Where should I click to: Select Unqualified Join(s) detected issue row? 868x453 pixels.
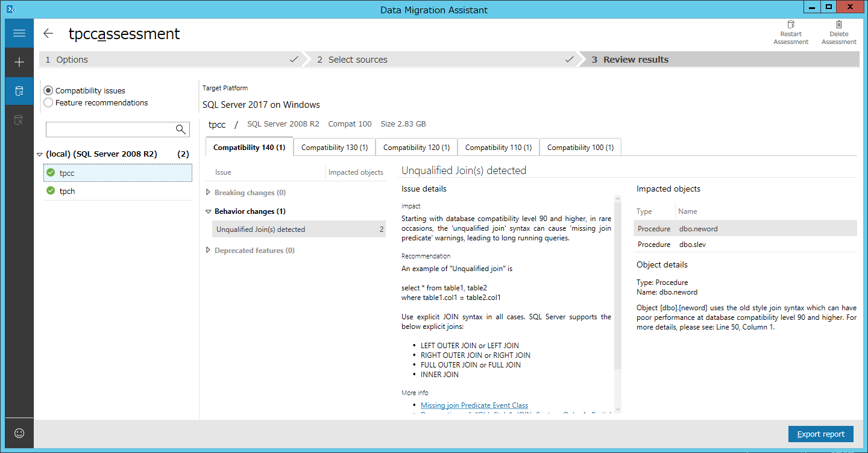pyautogui.click(x=299, y=229)
